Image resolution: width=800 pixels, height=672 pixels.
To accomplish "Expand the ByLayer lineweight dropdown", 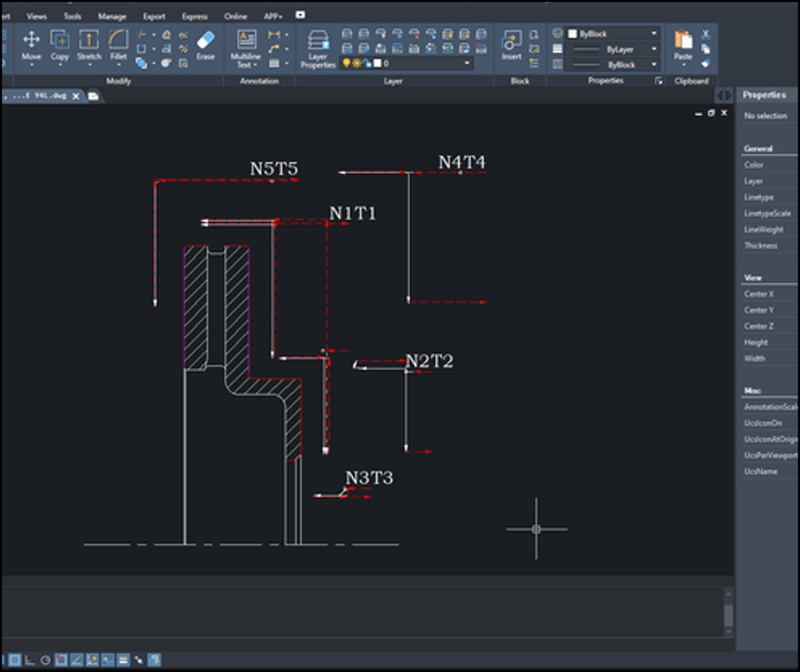I will click(x=652, y=48).
